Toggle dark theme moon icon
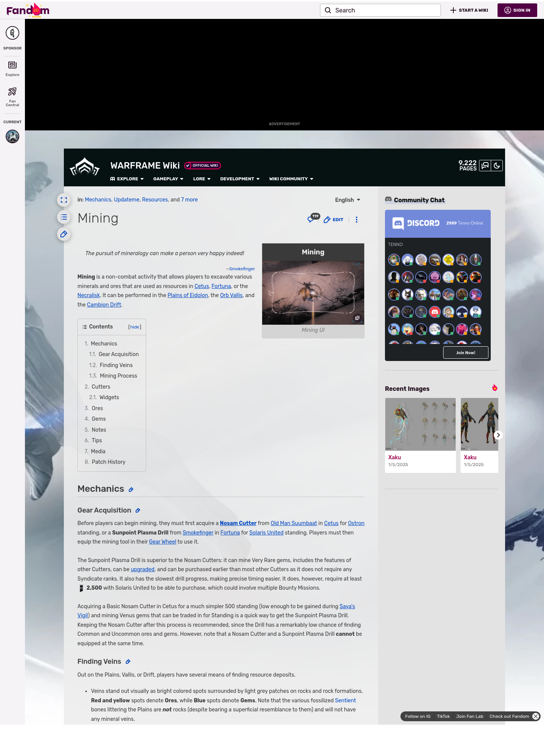 [x=497, y=166]
